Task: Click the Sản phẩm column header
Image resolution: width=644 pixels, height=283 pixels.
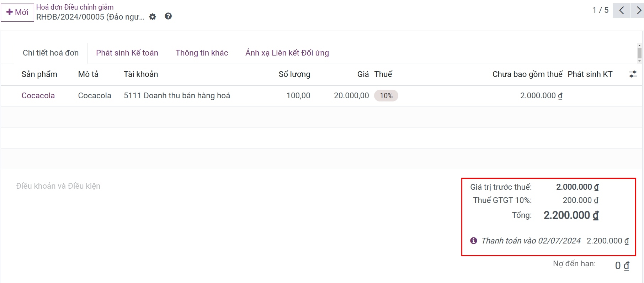Action: [39, 74]
